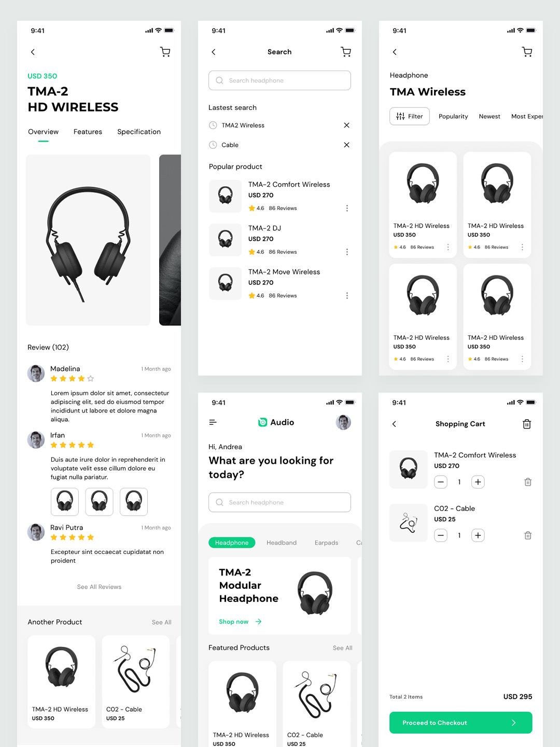The width and height of the screenshot is (560, 747).
Task: Open the Filter options on TMA Wireless
Action: [x=410, y=116]
